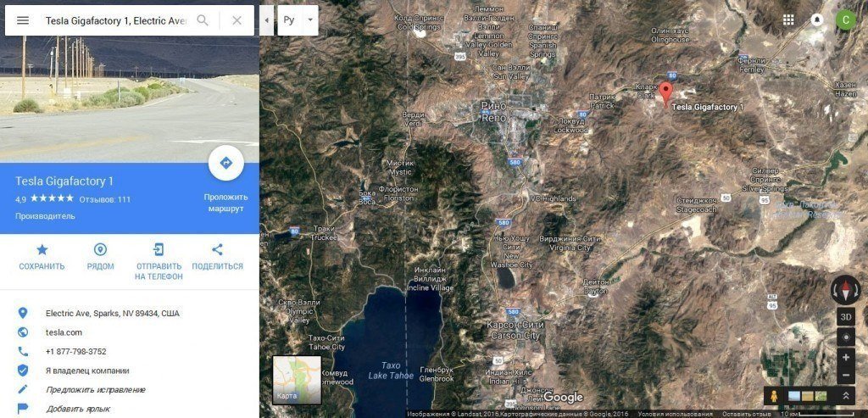868x418 pixels.
Task: Zoom in with the plus button
Action: pos(845,357)
